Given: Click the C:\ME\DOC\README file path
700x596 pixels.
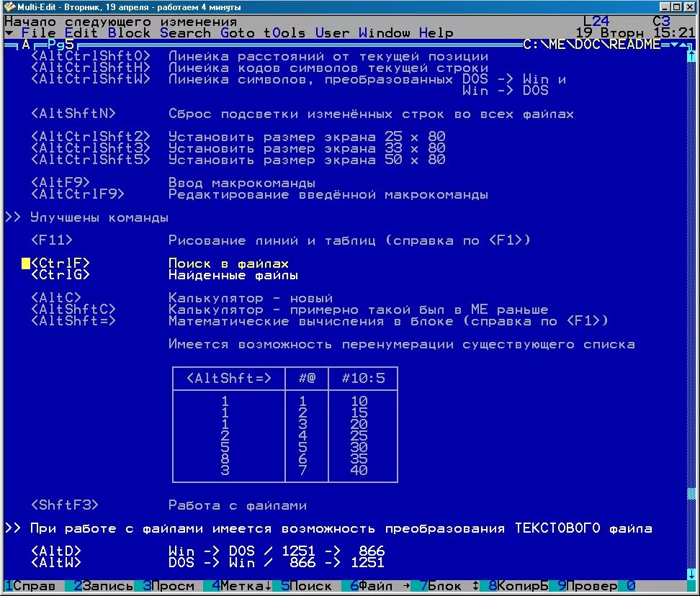Looking at the screenshot, I should click(x=592, y=45).
